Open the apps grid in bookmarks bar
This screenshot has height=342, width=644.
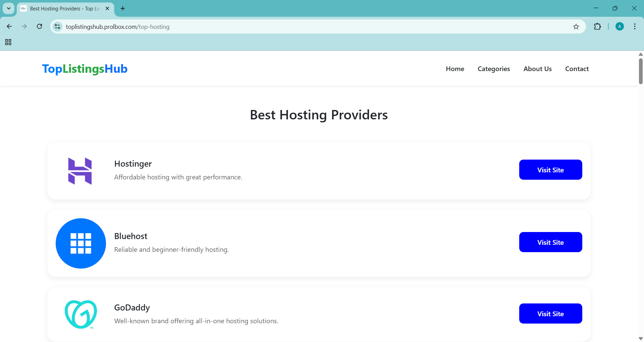point(8,42)
